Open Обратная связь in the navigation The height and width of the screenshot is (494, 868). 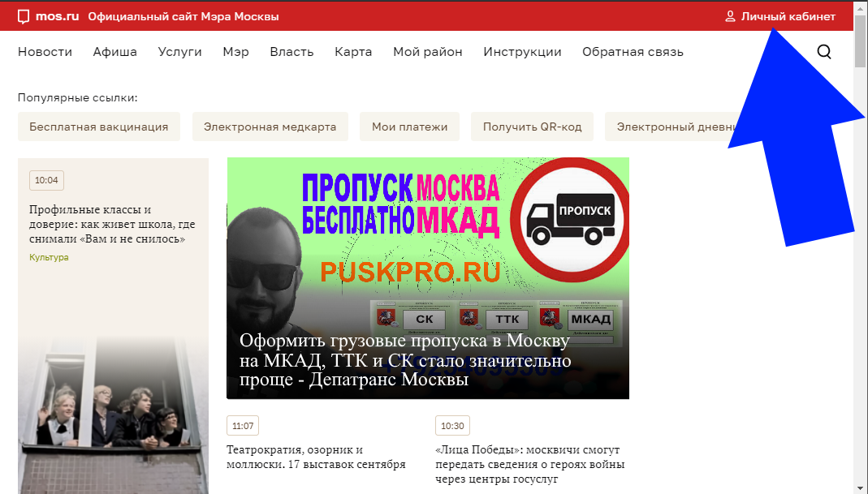click(633, 51)
